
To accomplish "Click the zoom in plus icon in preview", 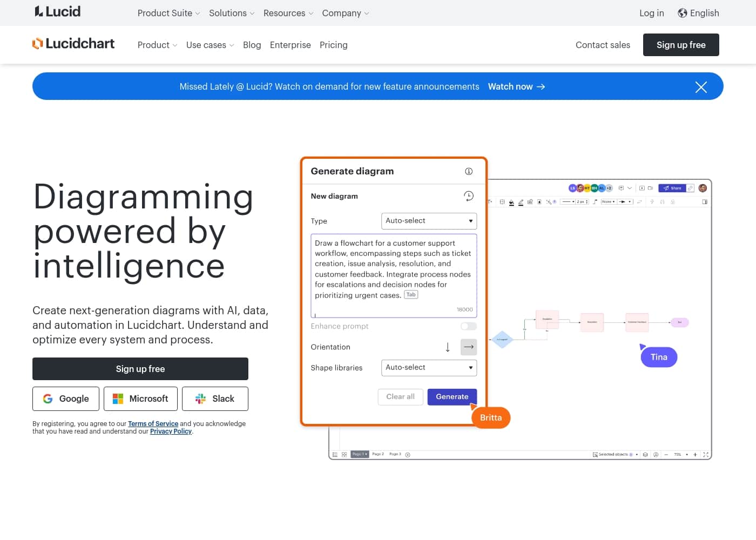I will (x=695, y=455).
